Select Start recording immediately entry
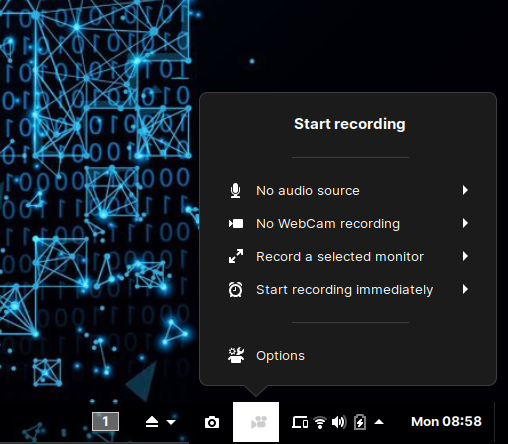 click(349, 289)
